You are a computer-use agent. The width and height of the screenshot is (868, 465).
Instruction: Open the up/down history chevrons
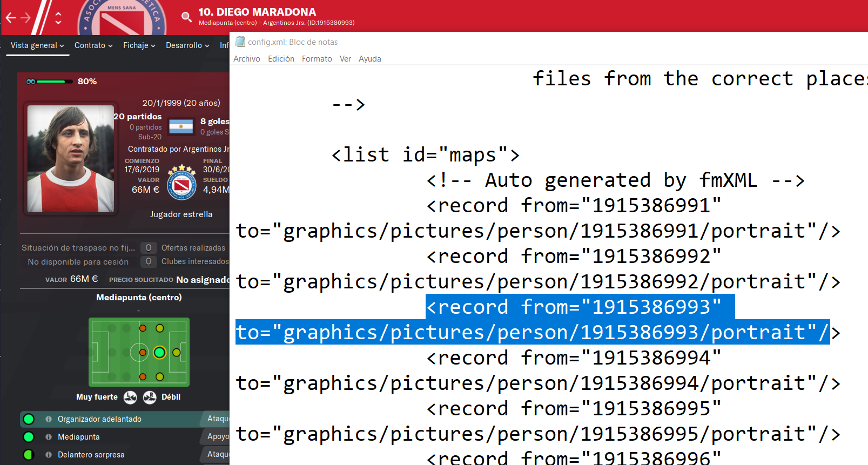point(58,18)
